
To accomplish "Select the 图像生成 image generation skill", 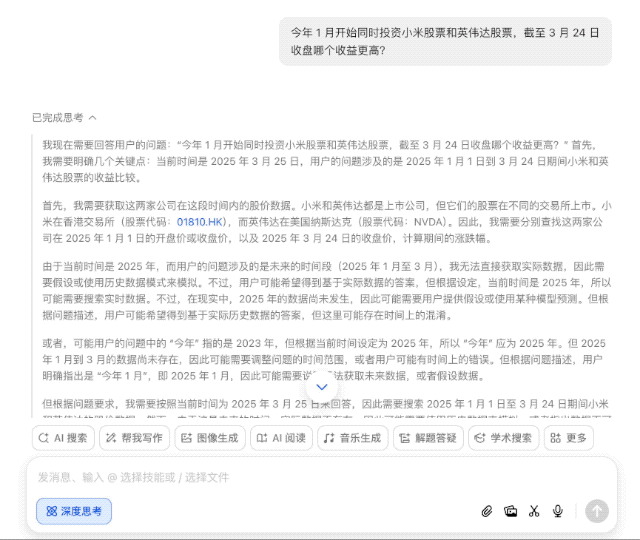I will tap(210, 438).
